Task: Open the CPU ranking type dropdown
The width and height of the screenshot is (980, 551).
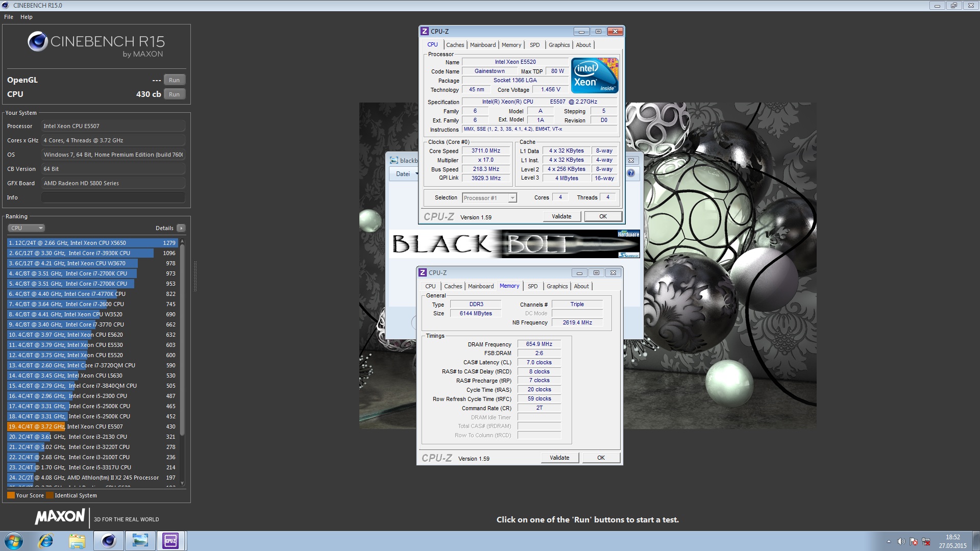Action: coord(27,228)
